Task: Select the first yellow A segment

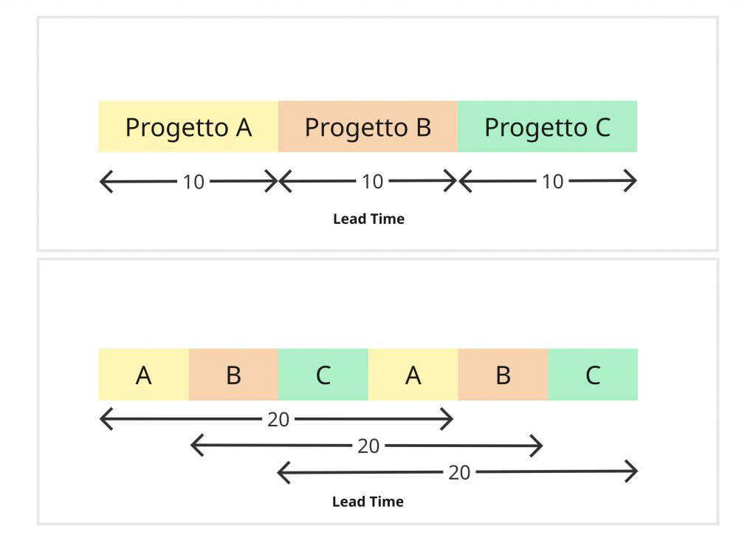Action: 144,375
